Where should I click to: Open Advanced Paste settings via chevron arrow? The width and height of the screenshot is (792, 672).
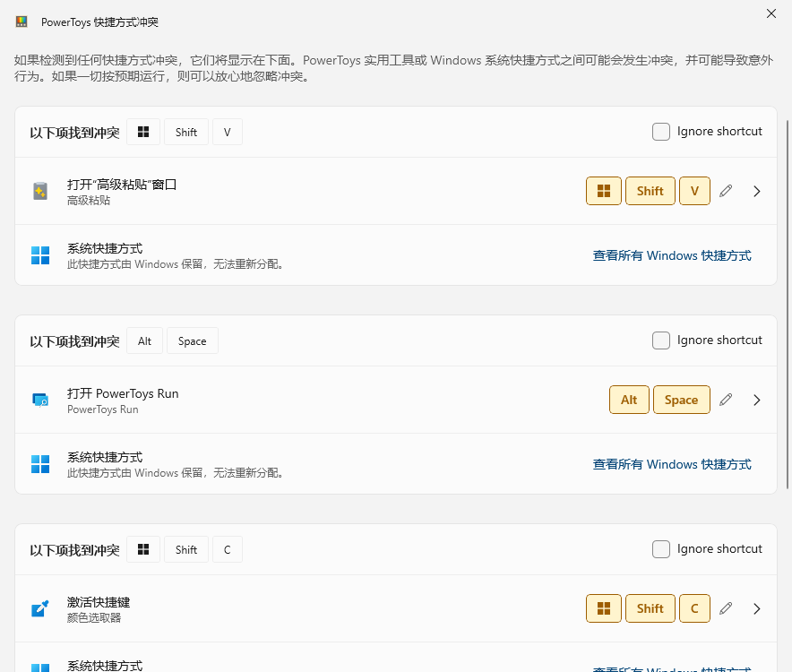[x=757, y=191]
